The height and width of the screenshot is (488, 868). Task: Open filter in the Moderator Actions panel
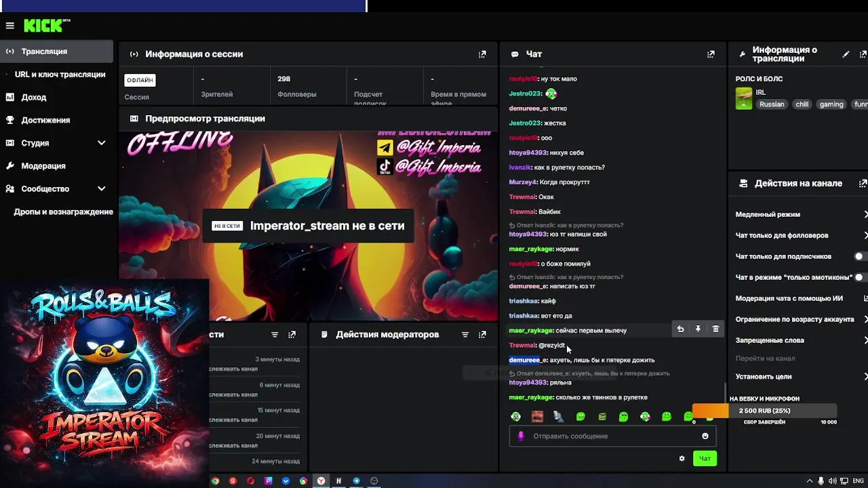coord(465,335)
